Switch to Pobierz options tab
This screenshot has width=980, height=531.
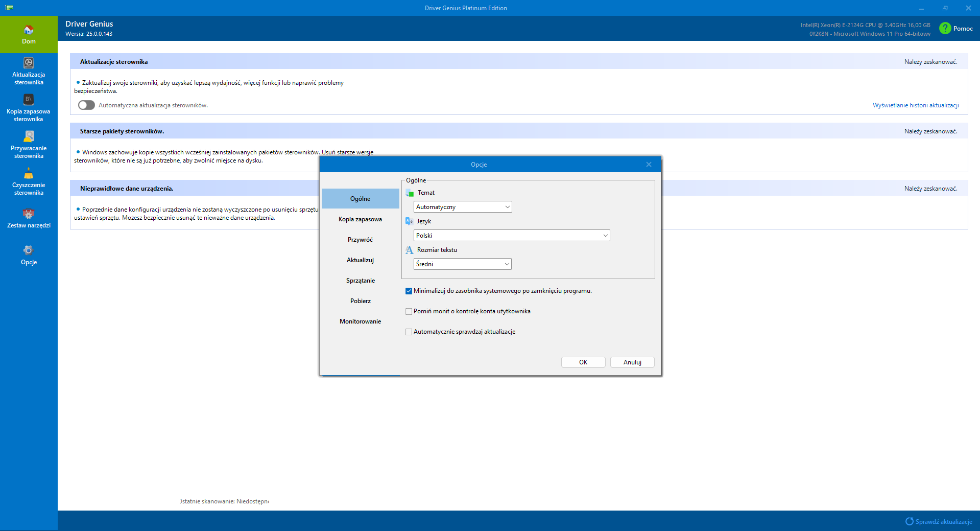click(x=361, y=301)
